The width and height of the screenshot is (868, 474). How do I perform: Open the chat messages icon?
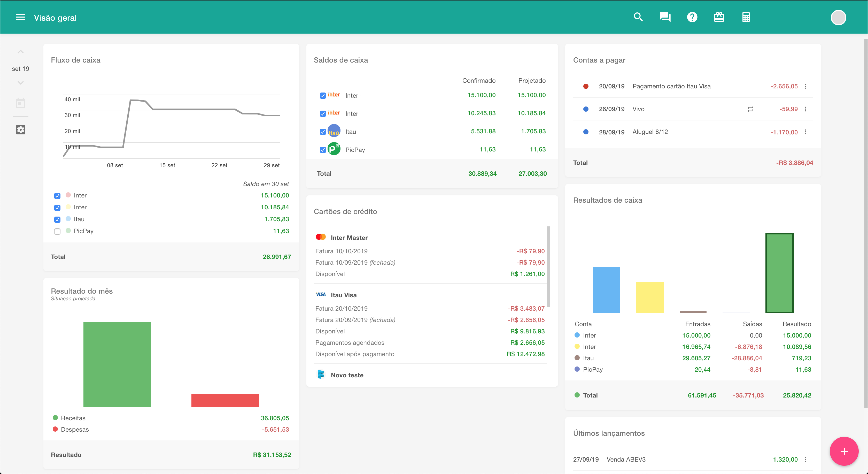[665, 17]
